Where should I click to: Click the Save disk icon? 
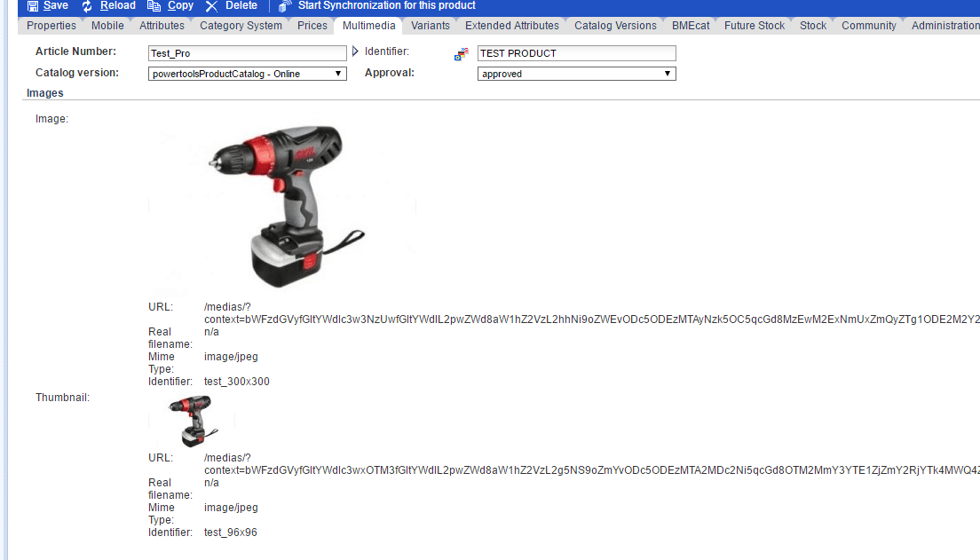33,5
